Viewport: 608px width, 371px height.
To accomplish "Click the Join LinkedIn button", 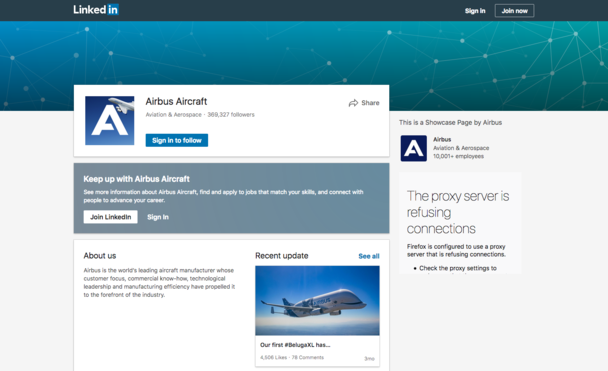I will (x=111, y=217).
